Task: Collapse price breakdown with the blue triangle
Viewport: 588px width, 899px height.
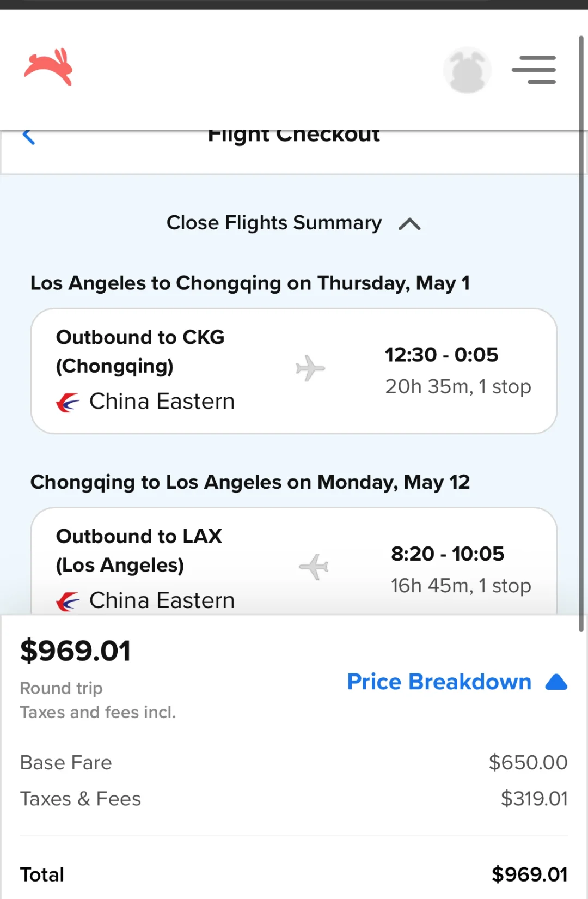Action: click(556, 682)
